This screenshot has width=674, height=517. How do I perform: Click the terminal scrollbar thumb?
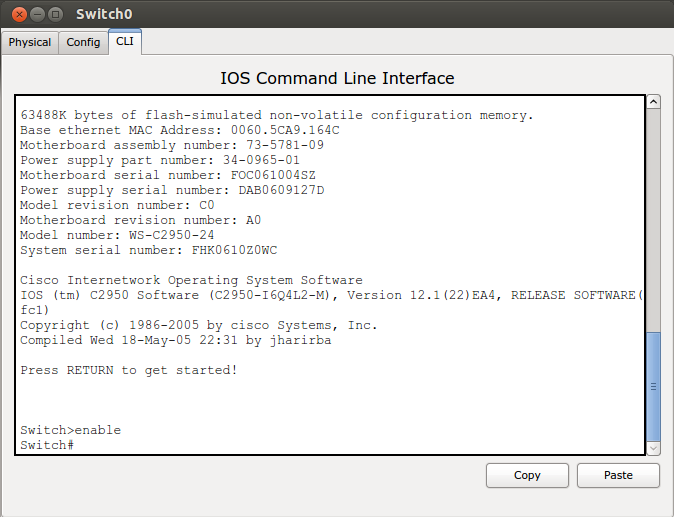click(653, 385)
